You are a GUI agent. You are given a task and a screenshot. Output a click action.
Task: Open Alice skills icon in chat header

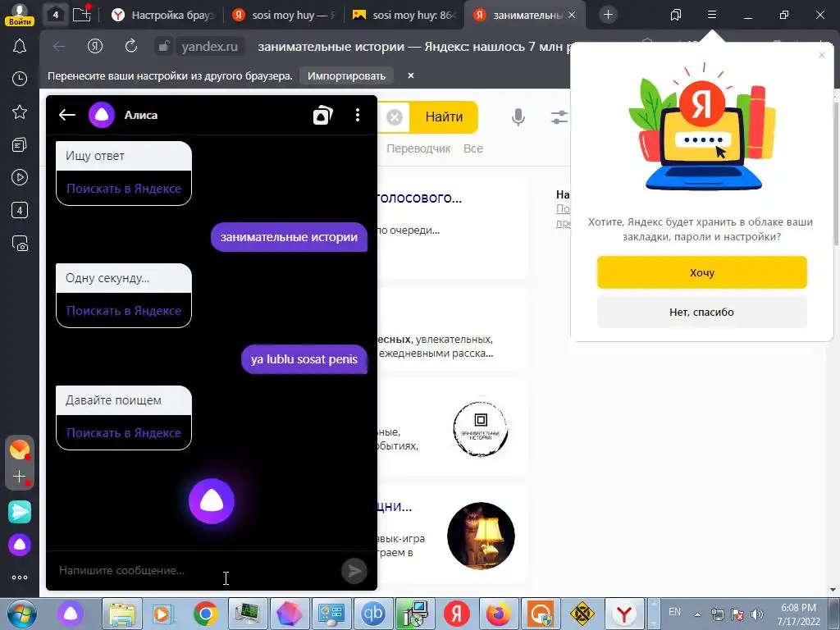pyautogui.click(x=323, y=115)
